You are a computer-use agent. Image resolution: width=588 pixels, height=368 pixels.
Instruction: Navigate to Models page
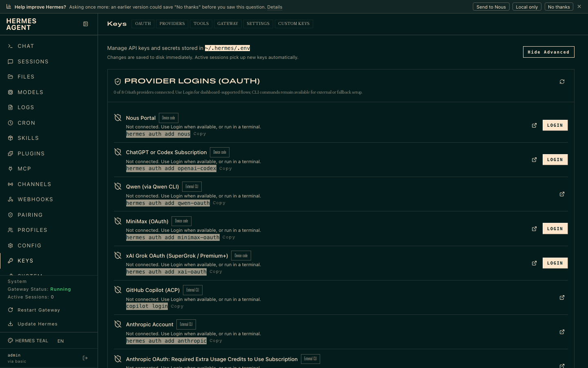(x=49, y=92)
